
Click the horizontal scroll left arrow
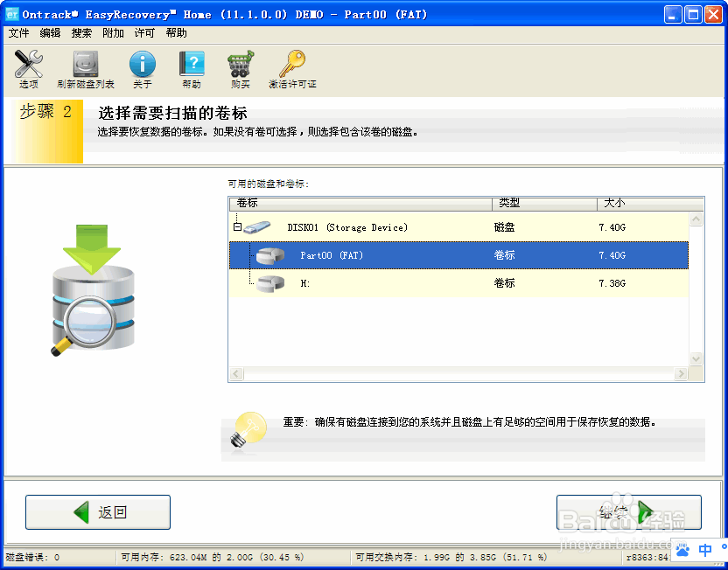[236, 373]
